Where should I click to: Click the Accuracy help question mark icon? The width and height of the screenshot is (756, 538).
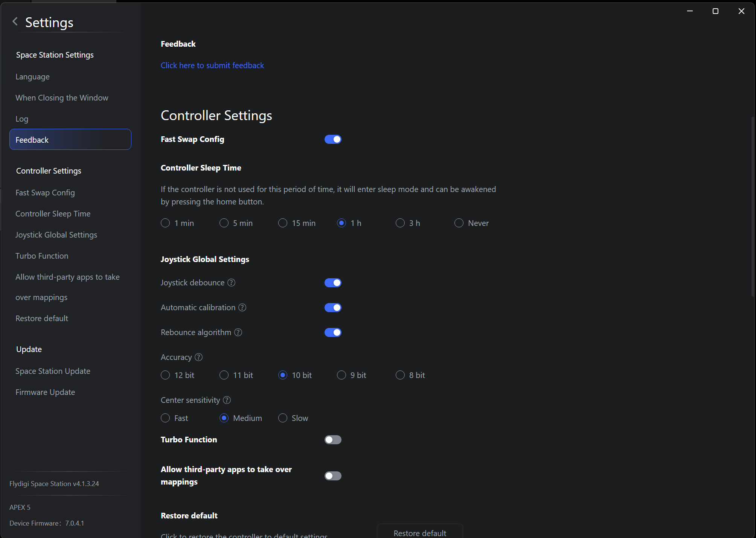(x=199, y=357)
